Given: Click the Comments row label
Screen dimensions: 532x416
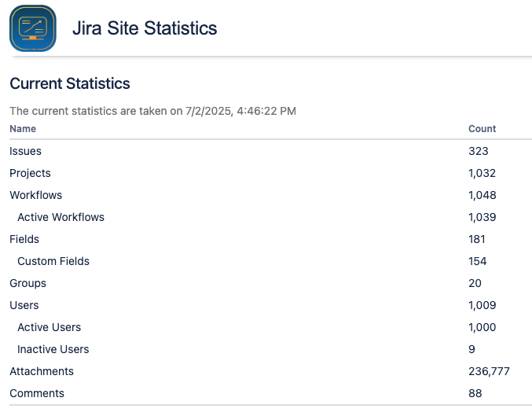Looking at the screenshot, I should [x=37, y=393].
